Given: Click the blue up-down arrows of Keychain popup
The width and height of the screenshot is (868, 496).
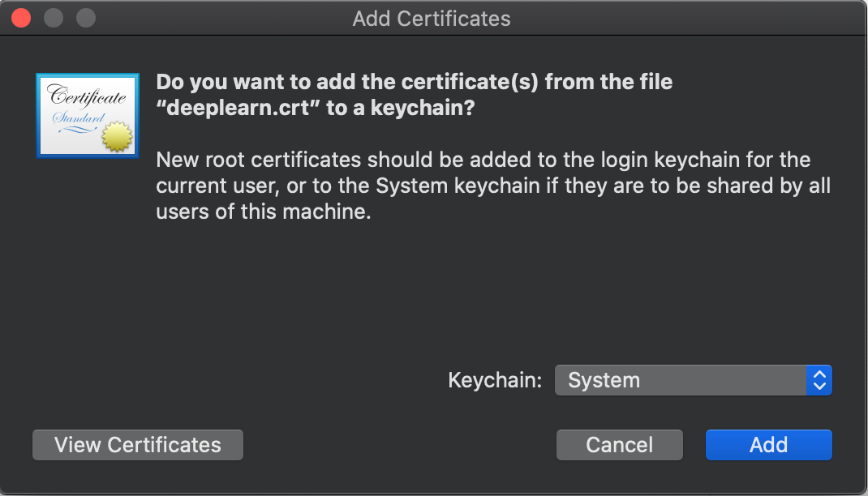Looking at the screenshot, I should 819,380.
